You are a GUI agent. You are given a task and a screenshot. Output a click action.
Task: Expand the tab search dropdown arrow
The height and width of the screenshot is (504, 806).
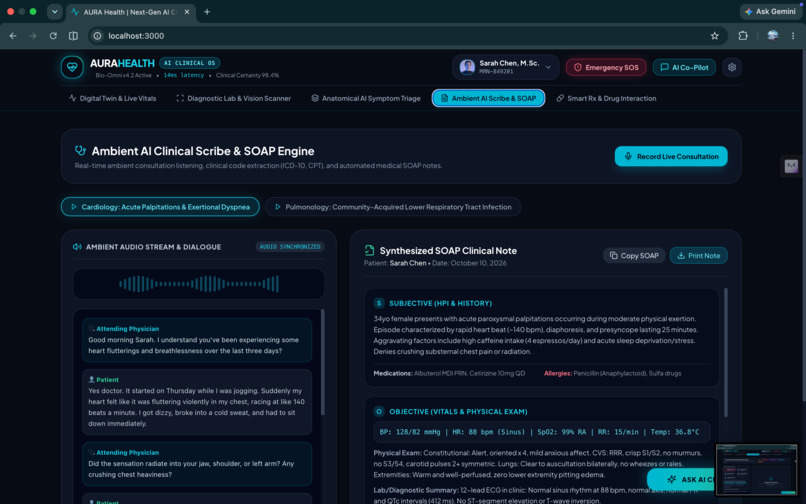coord(54,11)
